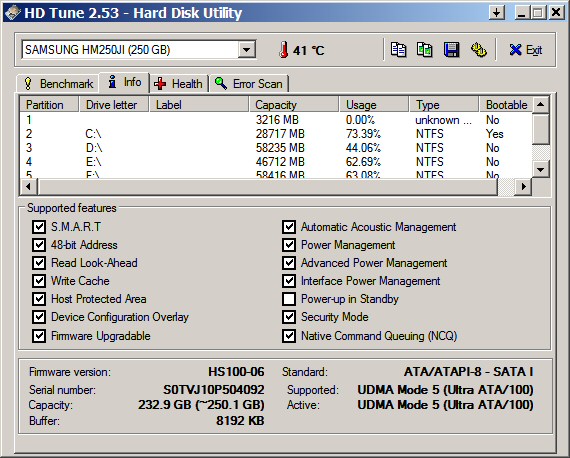The image size is (570, 458).
Task: Click the Bootable column header
Action: click(x=506, y=105)
